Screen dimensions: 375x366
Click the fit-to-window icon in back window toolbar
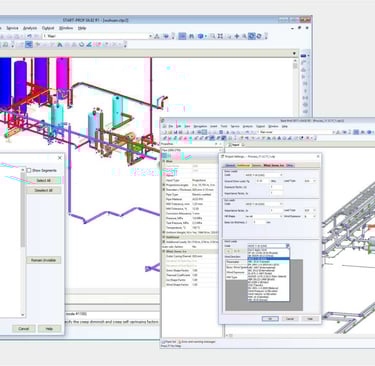pos(220,36)
